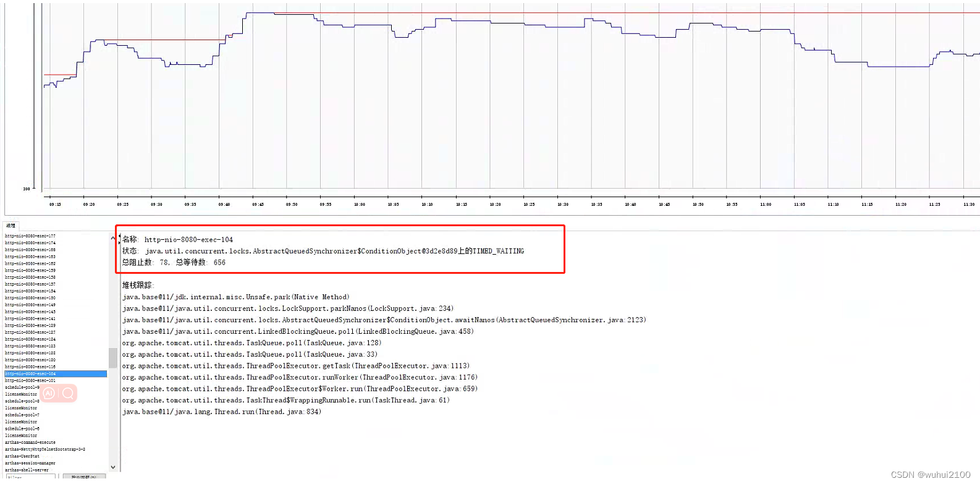Click the 11:00 label on chart time axis
This screenshot has width=980, height=484.
click(x=766, y=205)
